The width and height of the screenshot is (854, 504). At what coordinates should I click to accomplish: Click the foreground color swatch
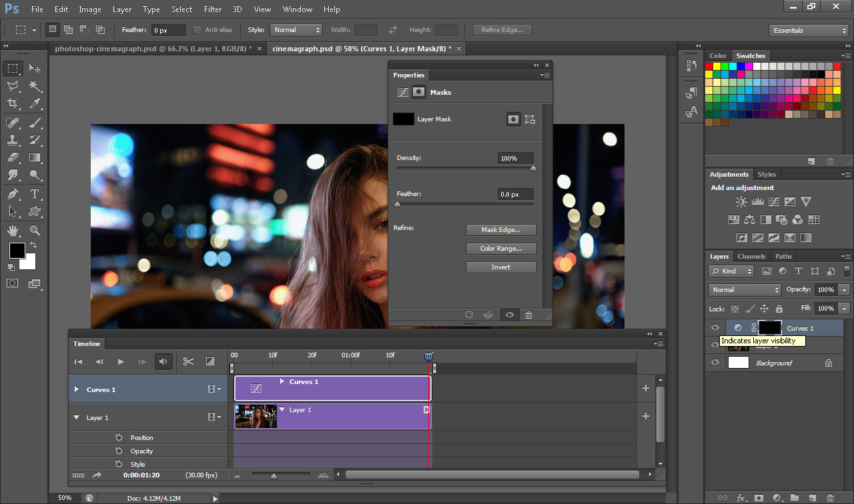point(17,251)
